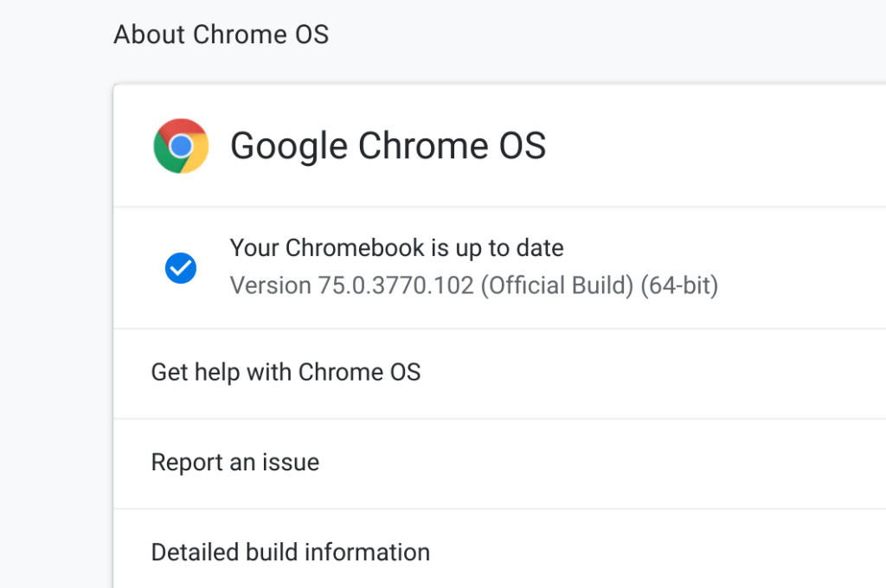Click the blue up-to-date checkmark icon
Image resolution: width=886 pixels, height=588 pixels.
click(x=181, y=268)
